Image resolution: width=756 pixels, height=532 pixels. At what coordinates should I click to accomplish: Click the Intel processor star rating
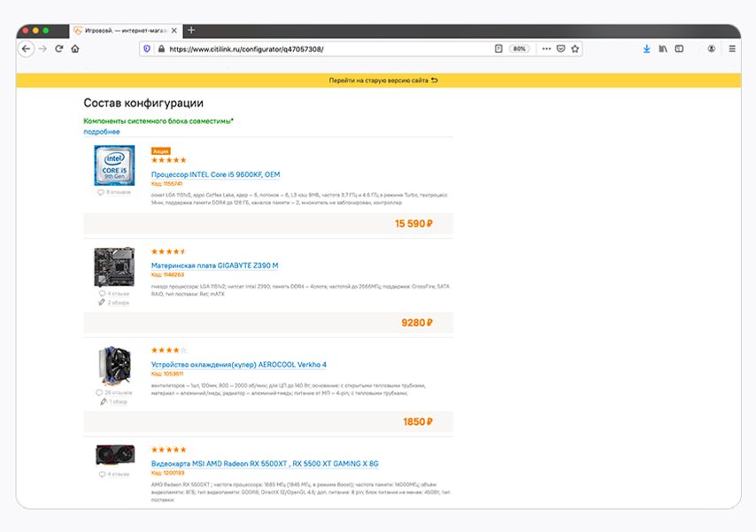coord(169,160)
